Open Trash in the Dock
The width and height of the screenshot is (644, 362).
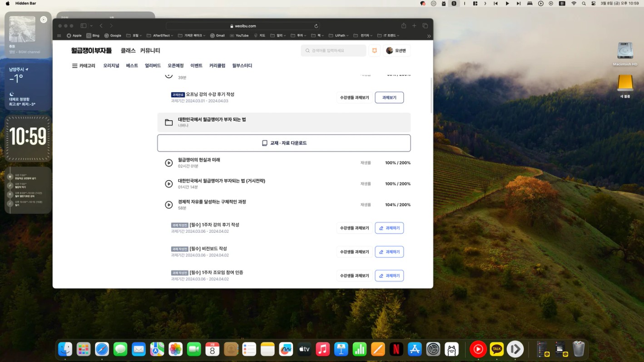pos(579,349)
